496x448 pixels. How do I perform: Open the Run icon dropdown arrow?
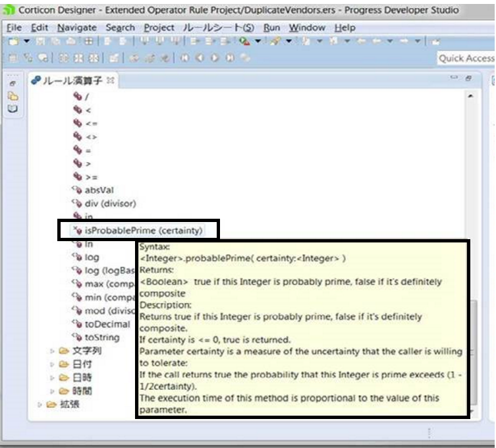(x=258, y=41)
